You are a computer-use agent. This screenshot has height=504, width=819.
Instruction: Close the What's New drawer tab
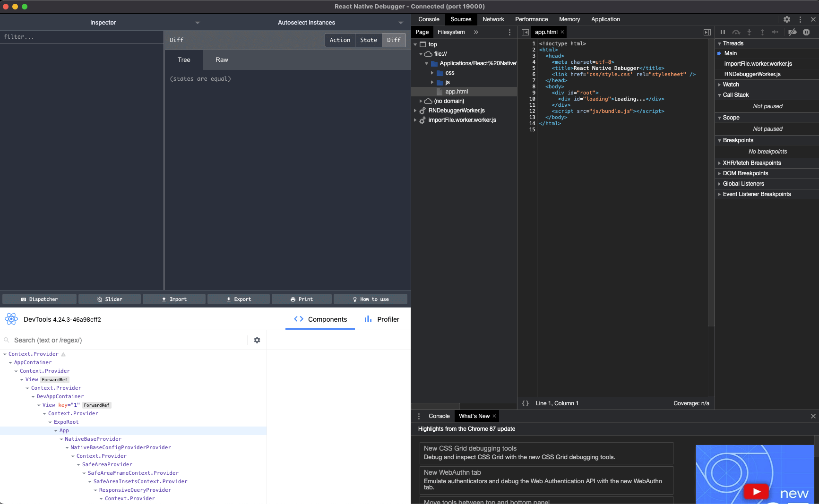pyautogui.click(x=494, y=416)
